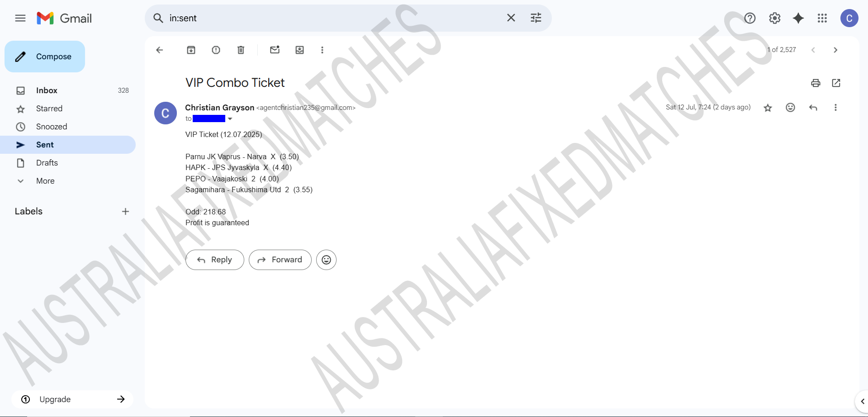
Task: Reply using the header arrow icon
Action: pyautogui.click(x=813, y=108)
